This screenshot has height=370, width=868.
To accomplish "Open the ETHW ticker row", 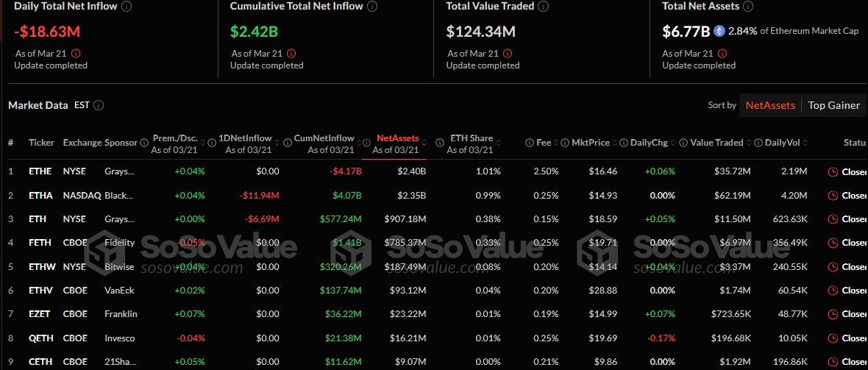I will pos(40,266).
